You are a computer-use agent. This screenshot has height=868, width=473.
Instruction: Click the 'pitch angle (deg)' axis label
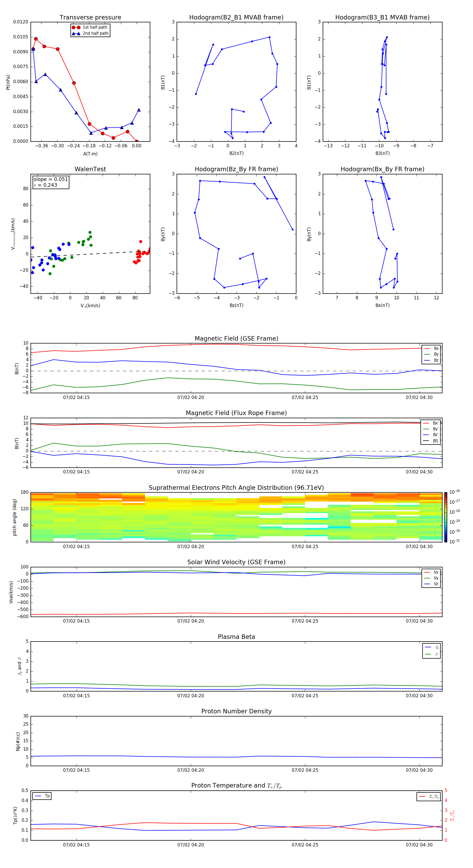coord(14,517)
